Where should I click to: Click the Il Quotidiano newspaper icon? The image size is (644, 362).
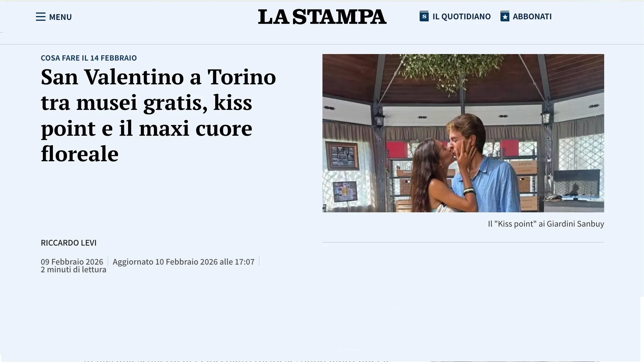coord(424,16)
